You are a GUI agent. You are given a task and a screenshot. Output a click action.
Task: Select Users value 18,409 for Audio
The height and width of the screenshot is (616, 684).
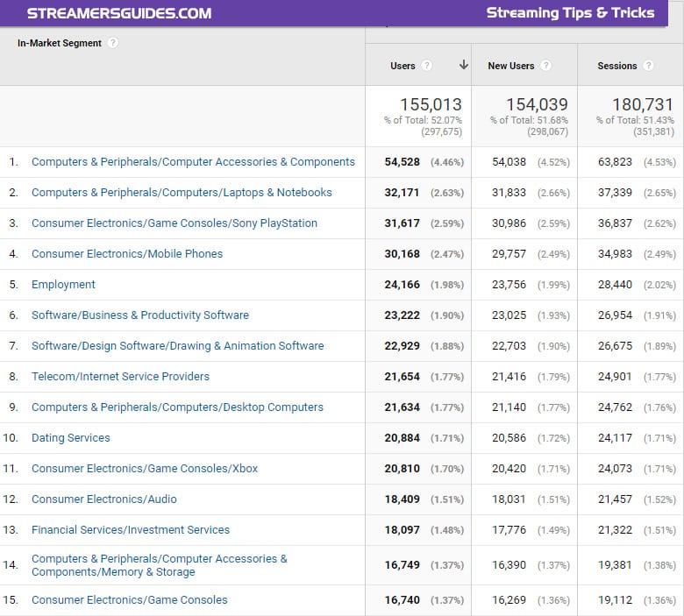402,499
